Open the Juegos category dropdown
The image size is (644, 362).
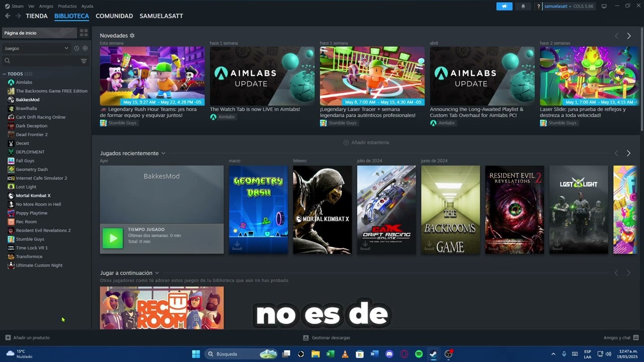pyautogui.click(x=36, y=48)
